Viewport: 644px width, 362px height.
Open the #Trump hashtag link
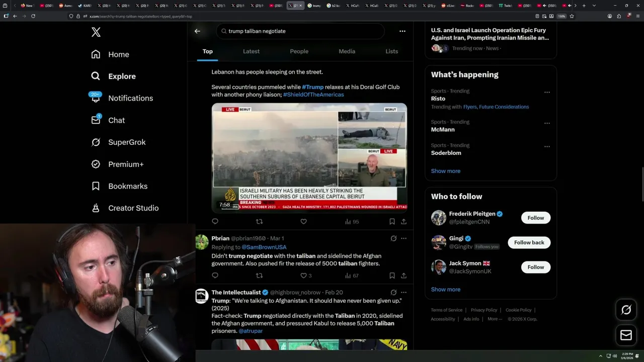tap(312, 87)
